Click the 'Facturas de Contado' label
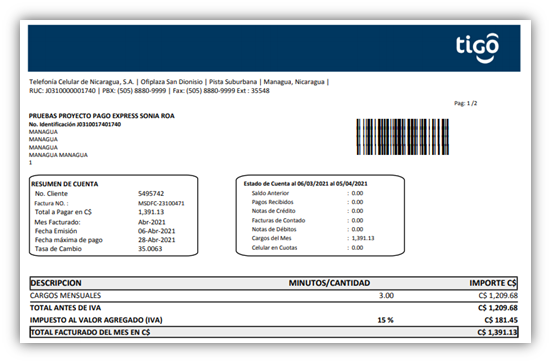551x363 pixels. [278, 220]
